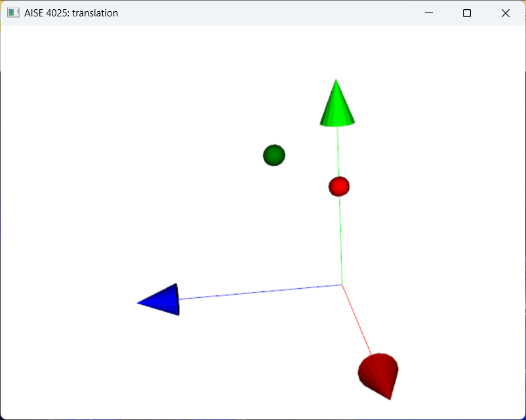The height and width of the screenshot is (420, 526).
Task: Click the application icon in the title bar
Action: (13, 13)
